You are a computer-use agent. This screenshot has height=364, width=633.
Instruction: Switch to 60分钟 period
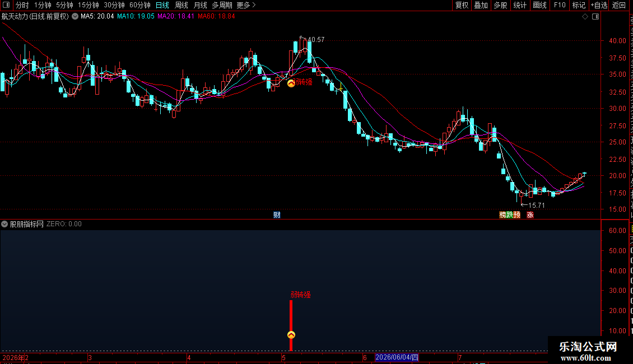pyautogui.click(x=140, y=5)
